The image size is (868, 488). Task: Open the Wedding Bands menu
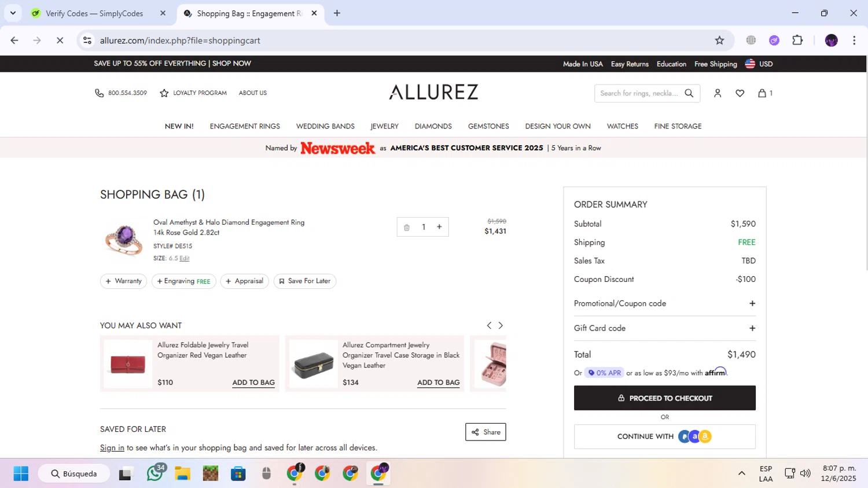click(325, 126)
